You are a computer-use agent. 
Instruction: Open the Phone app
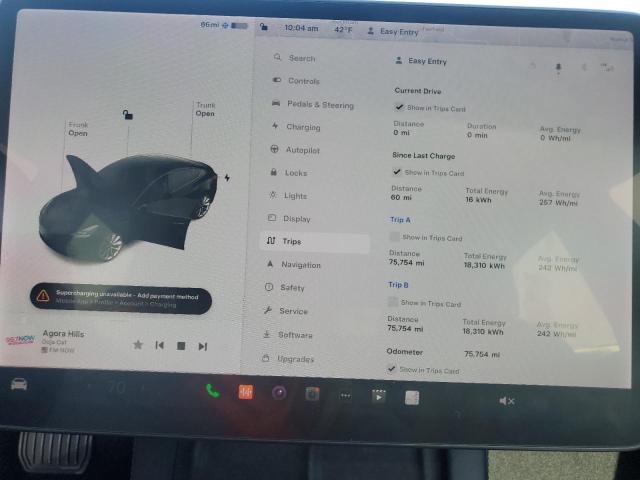coord(212,391)
